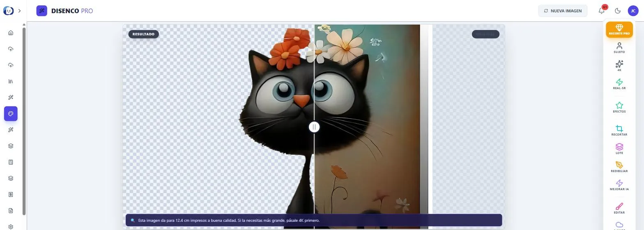The height and width of the screenshot is (230, 644).
Task: Select the RECORTE PRO diamond tool
Action: [x=619, y=30]
